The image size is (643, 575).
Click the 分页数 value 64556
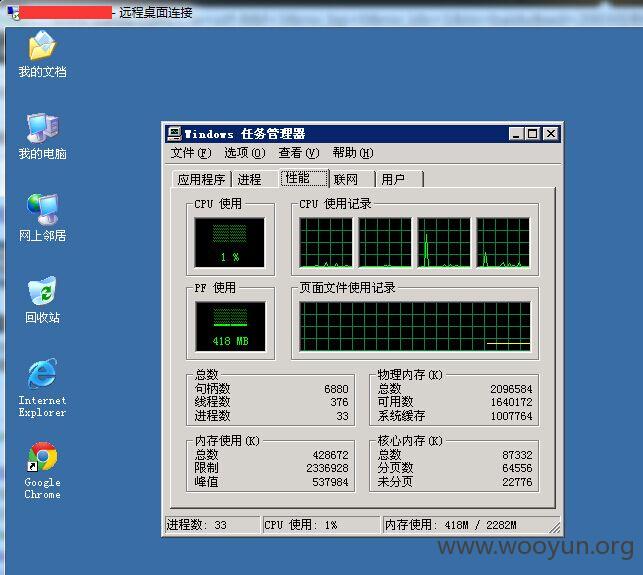point(517,468)
